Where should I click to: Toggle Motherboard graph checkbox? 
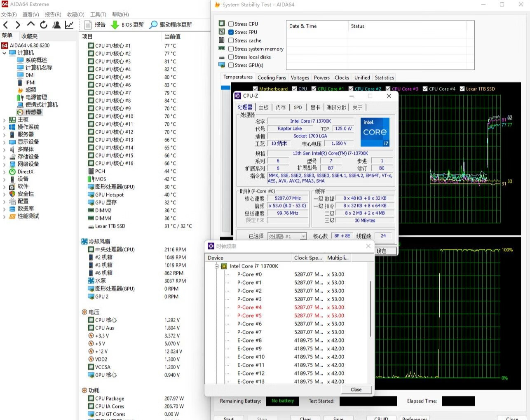(256, 89)
